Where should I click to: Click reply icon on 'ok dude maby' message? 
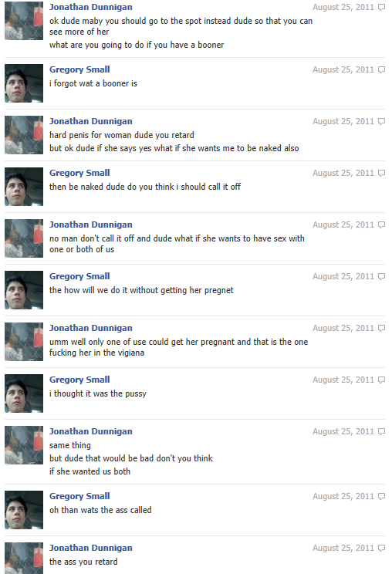(x=381, y=7)
